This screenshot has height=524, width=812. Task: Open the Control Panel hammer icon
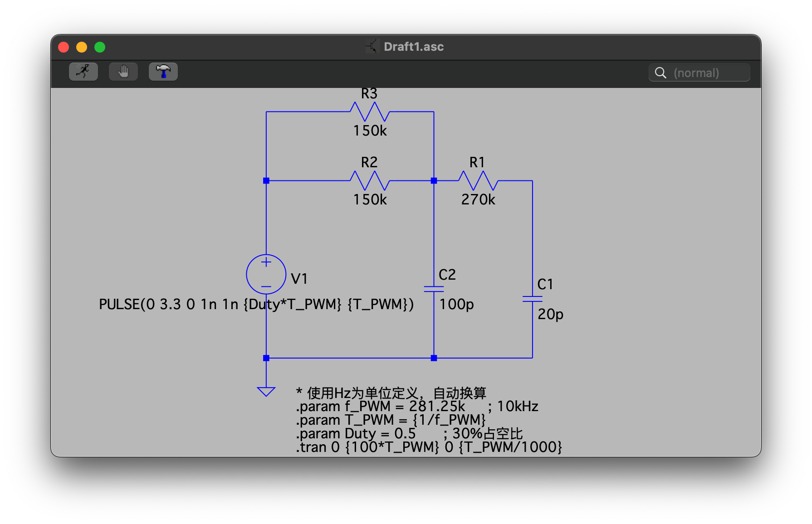click(163, 72)
